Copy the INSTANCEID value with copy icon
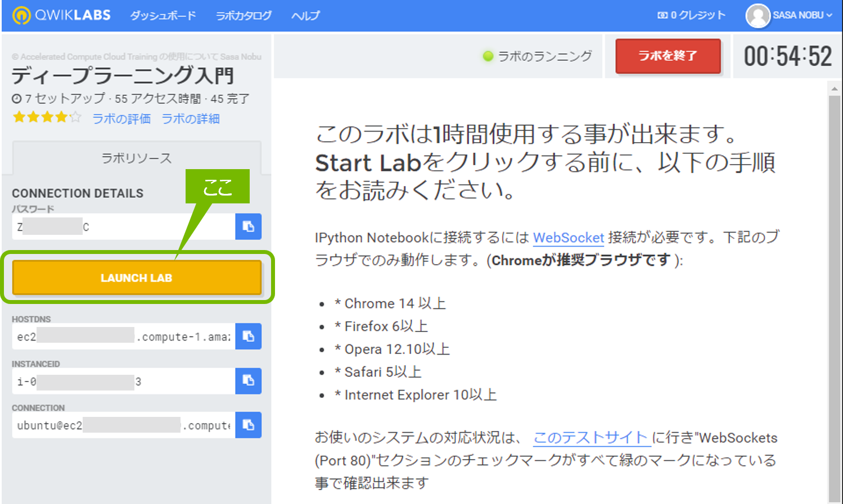Screen dimensions: 843x504 (x=248, y=380)
